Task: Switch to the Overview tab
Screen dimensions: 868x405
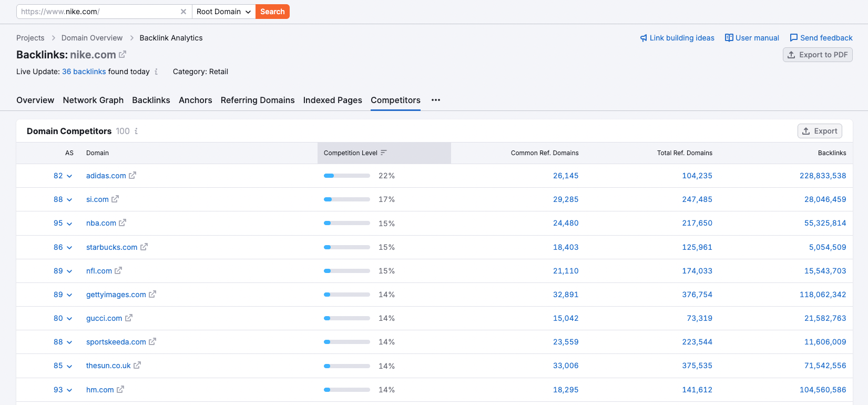Action: (x=35, y=100)
